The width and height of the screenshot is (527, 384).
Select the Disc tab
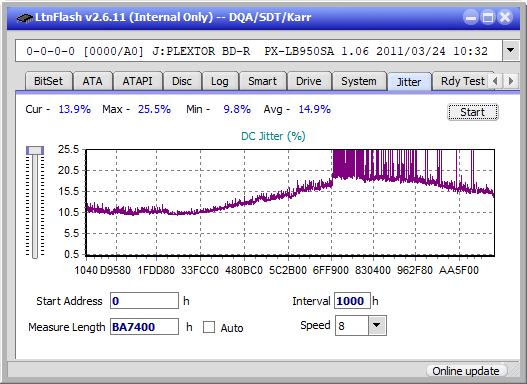coord(182,81)
